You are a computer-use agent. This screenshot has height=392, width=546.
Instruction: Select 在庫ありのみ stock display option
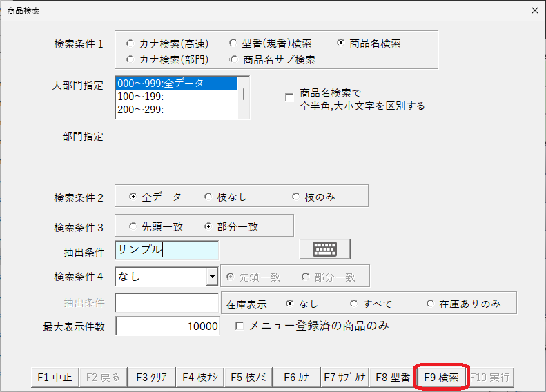pyautogui.click(x=431, y=304)
